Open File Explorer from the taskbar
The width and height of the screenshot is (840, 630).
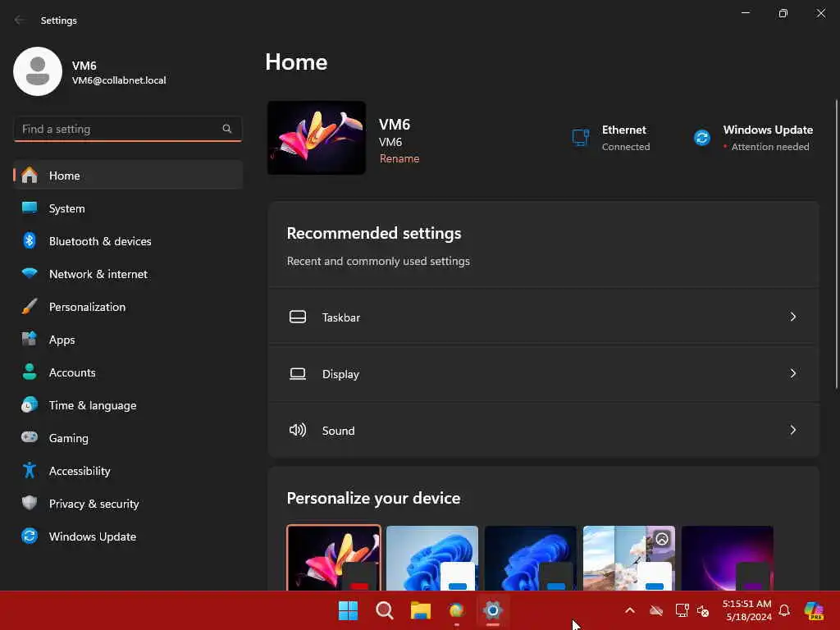coord(421,610)
